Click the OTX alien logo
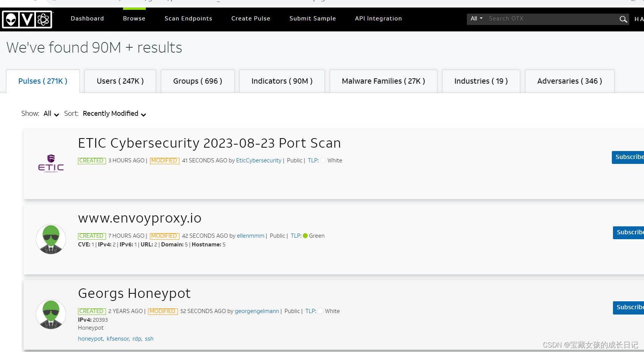The image size is (644, 352). (27, 19)
